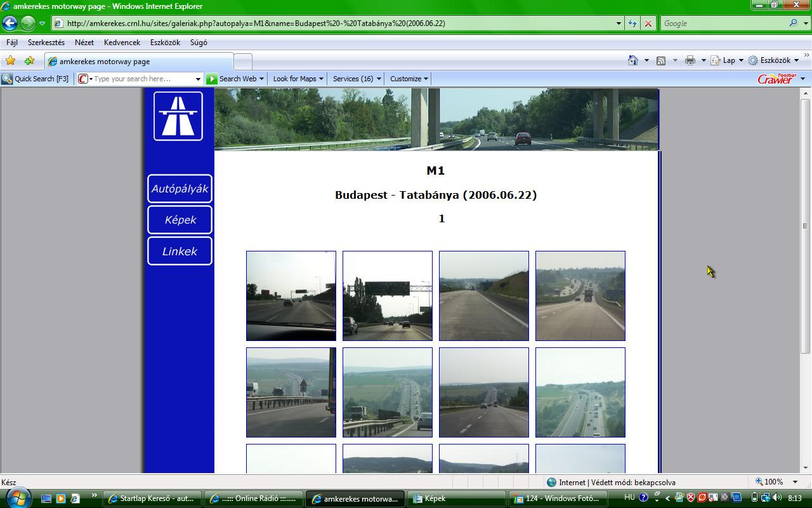
Task: Open second-row thumbnail with guardrail and truck
Action: point(388,392)
